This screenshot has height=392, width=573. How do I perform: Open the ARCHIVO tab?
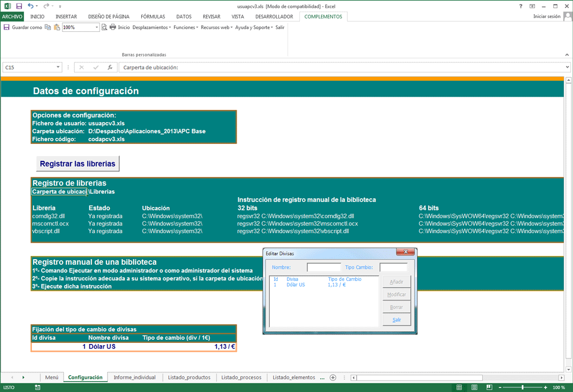12,16
